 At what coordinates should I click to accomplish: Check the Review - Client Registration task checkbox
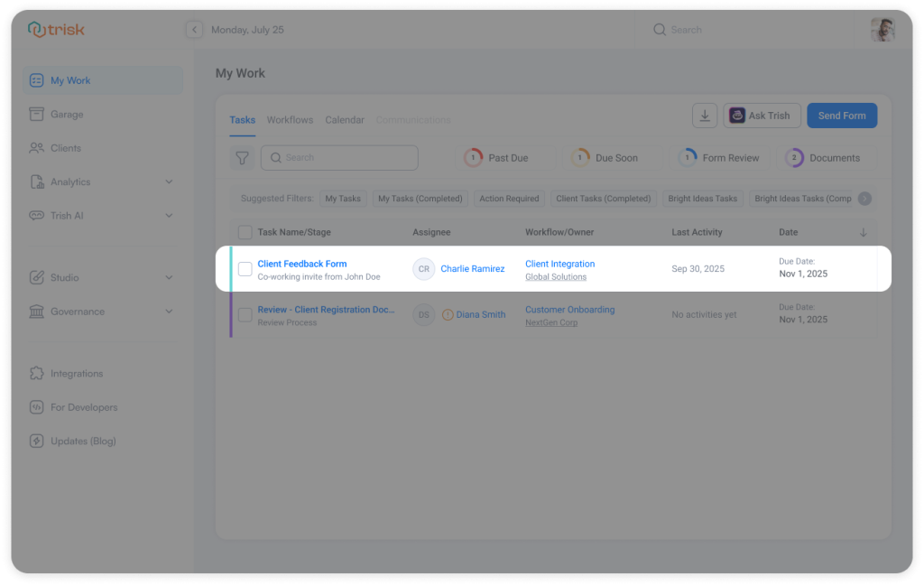pyautogui.click(x=245, y=314)
